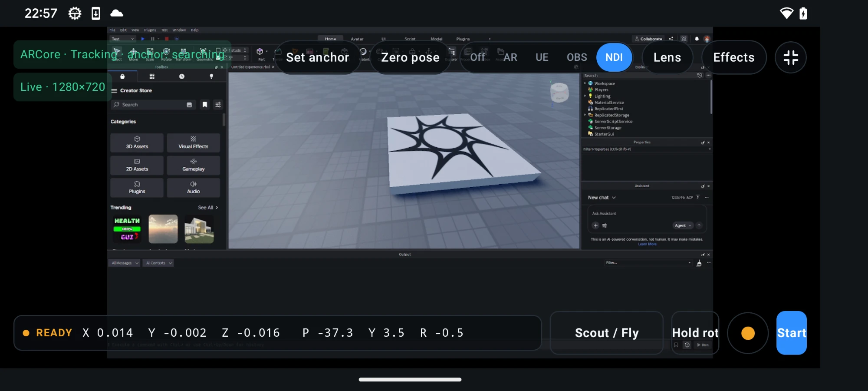Open the Agent dropdown in Assistant
This screenshot has height=391, width=868.
pyautogui.click(x=683, y=225)
